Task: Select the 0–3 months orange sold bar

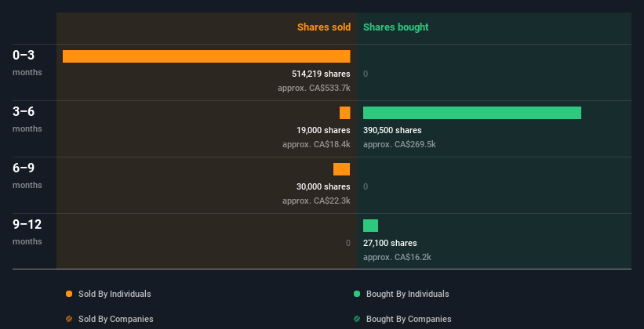Action: coord(206,56)
